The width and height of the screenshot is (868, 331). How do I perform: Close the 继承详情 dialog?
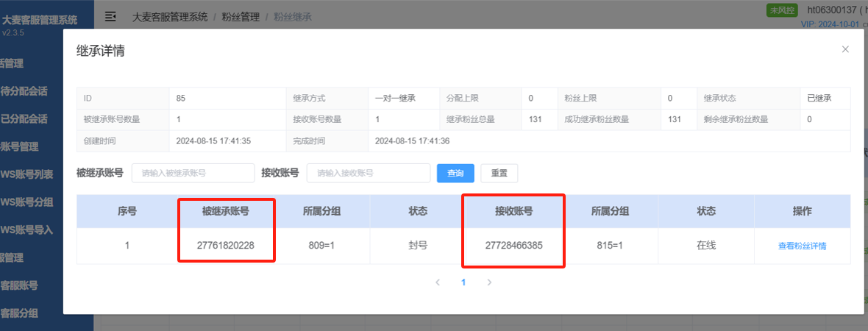pyautogui.click(x=844, y=49)
